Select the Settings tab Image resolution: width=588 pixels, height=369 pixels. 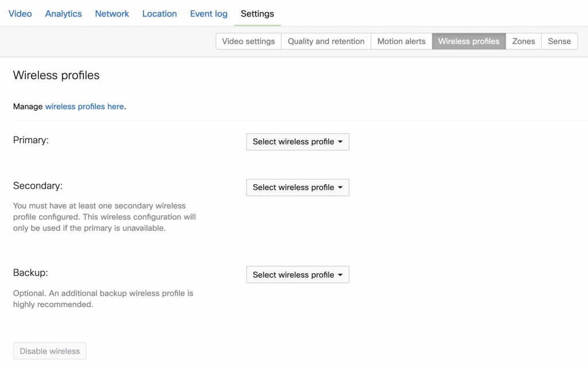pyautogui.click(x=257, y=13)
